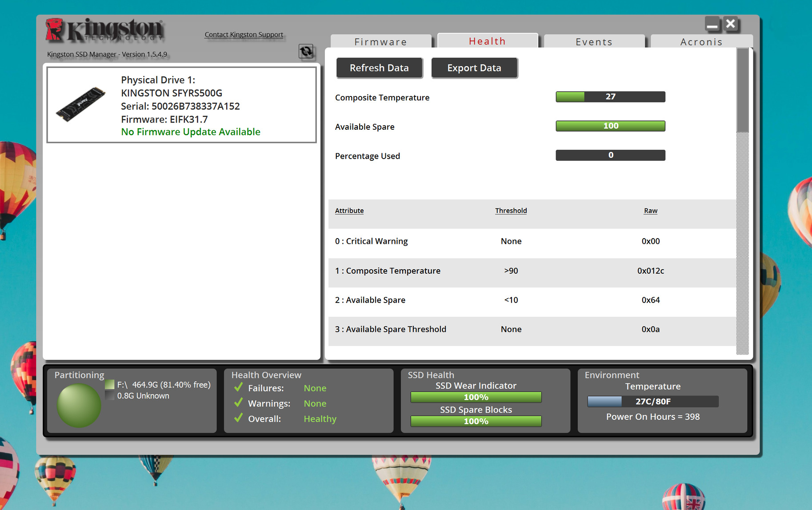This screenshot has height=510, width=812.
Task: Select the SSD drive thumbnail image
Action: click(80, 104)
